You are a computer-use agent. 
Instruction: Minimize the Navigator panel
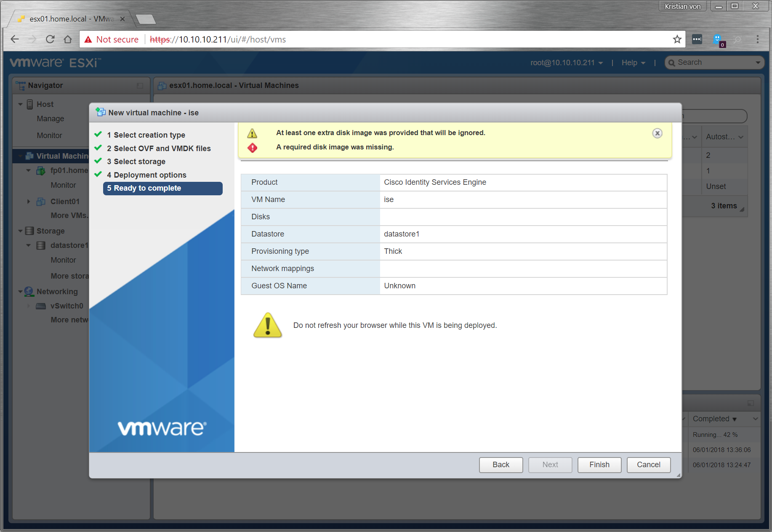pyautogui.click(x=140, y=85)
